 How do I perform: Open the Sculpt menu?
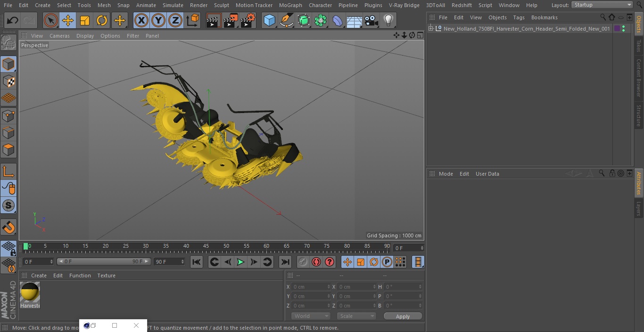click(x=221, y=5)
